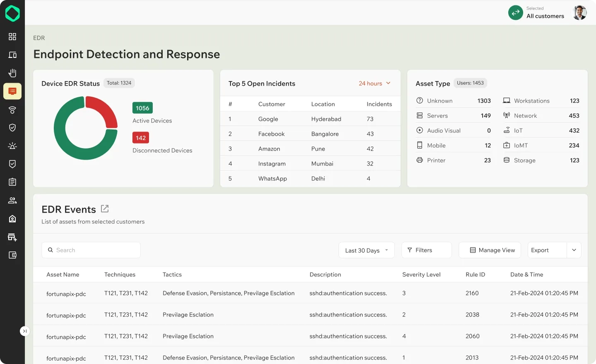Screen dimensions: 596x364
Task: Select the Amazon incident row
Action: (310, 148)
